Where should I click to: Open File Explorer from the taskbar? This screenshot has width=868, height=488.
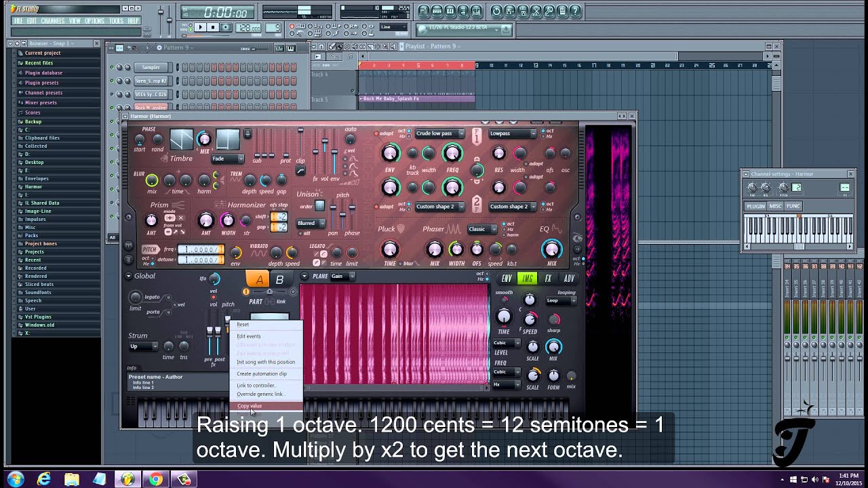coord(72,479)
